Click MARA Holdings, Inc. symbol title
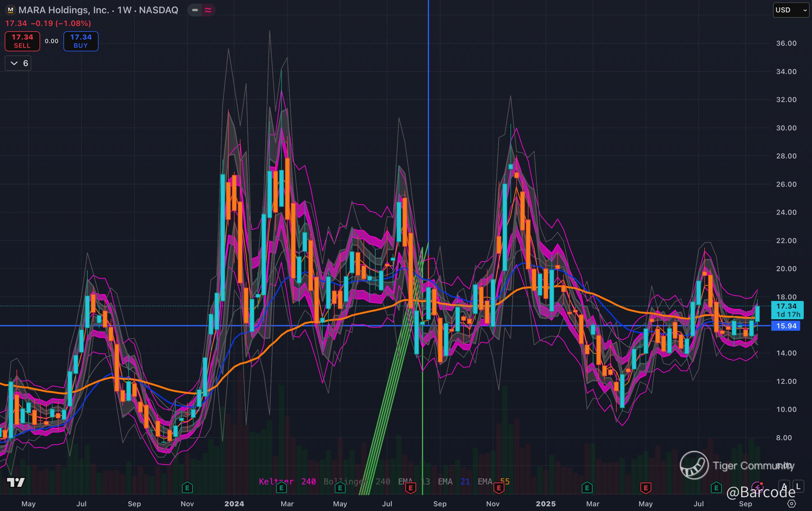812x511 pixels. (63, 10)
